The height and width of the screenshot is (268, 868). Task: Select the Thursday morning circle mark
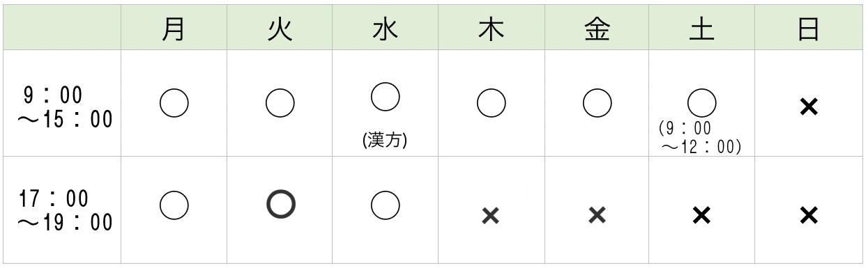click(491, 104)
